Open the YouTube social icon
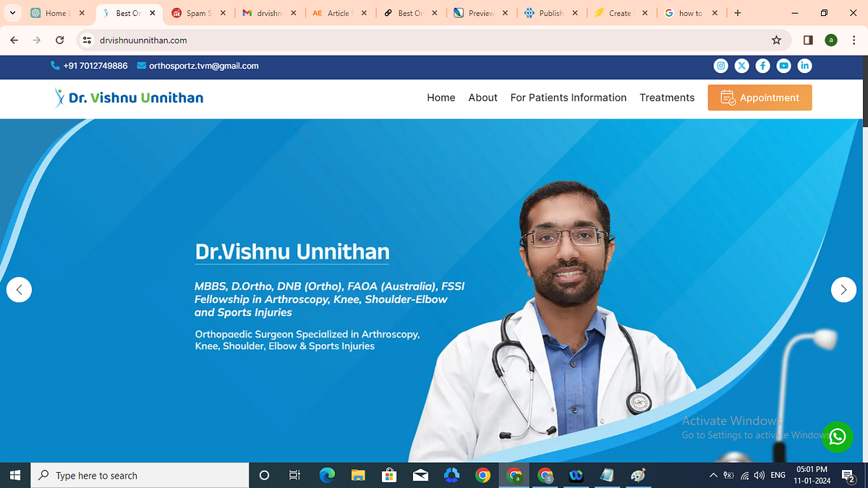The height and width of the screenshot is (488, 868). click(x=783, y=66)
